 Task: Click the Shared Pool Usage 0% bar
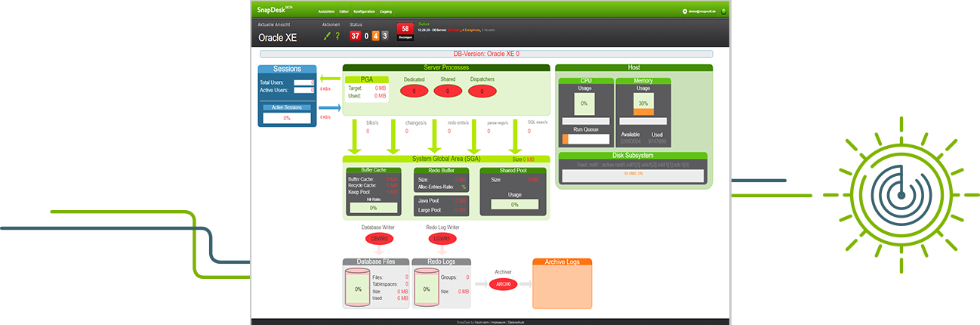(x=514, y=204)
